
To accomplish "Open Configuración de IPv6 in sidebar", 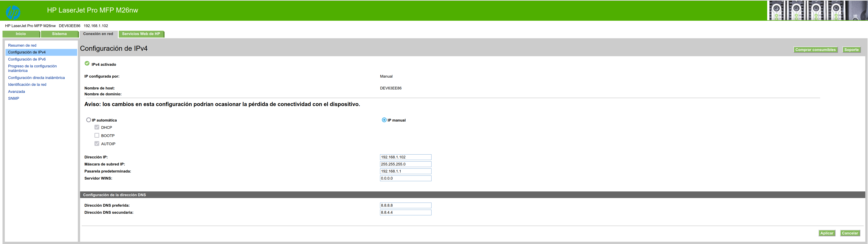I will pos(27,59).
